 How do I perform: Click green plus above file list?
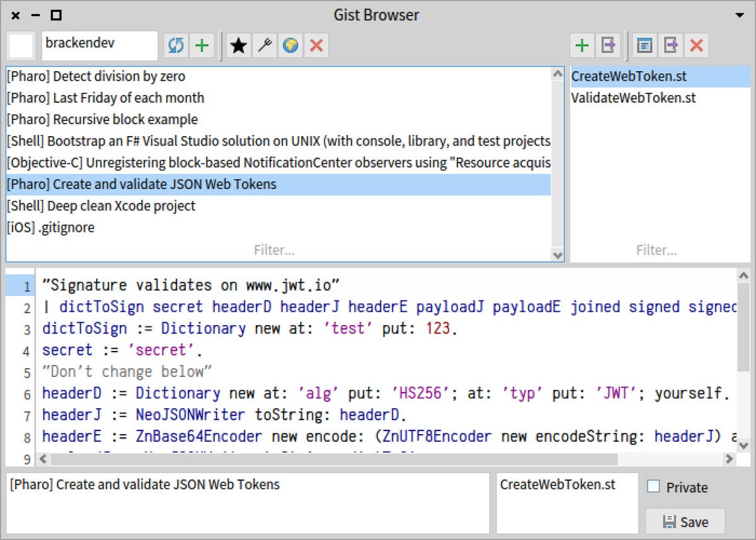coord(582,45)
